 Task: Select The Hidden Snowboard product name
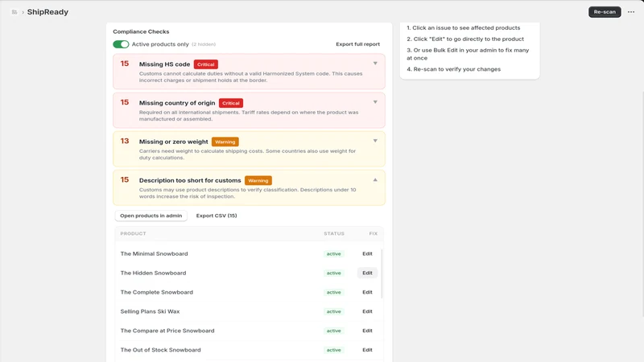tap(153, 273)
